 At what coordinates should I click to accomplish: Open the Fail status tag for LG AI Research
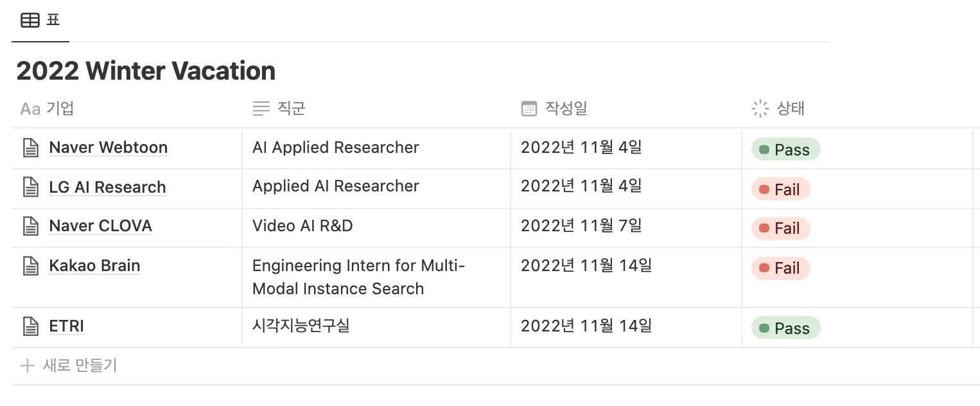[x=780, y=190]
